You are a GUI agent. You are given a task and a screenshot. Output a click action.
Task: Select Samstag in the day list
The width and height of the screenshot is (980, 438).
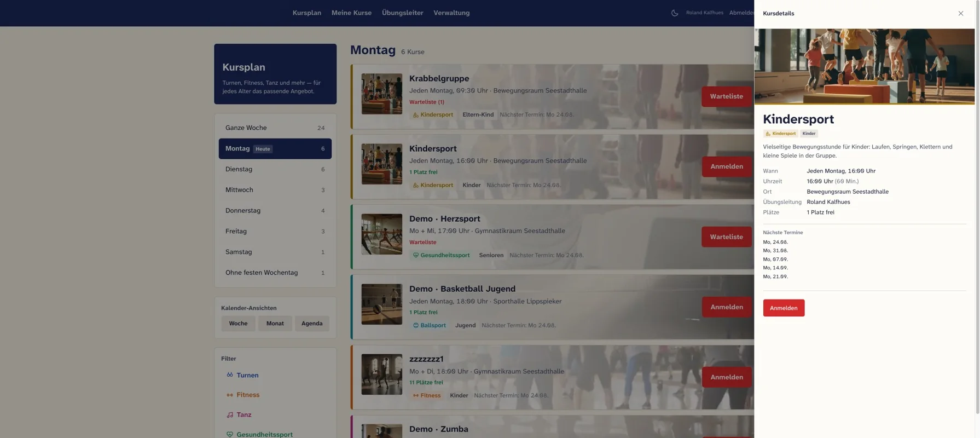point(275,252)
